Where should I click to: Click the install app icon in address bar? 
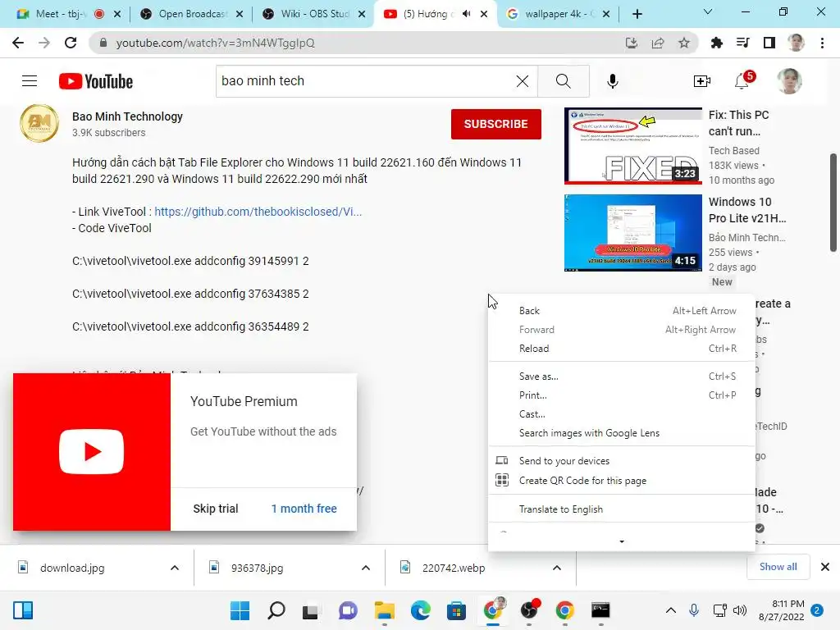(632, 43)
